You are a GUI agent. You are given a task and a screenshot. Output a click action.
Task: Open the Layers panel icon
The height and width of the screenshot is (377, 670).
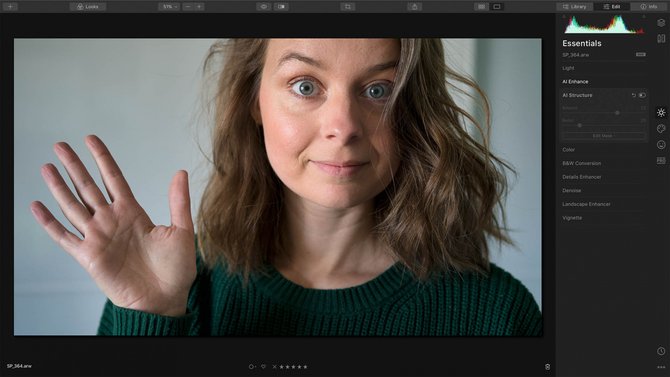tap(661, 23)
